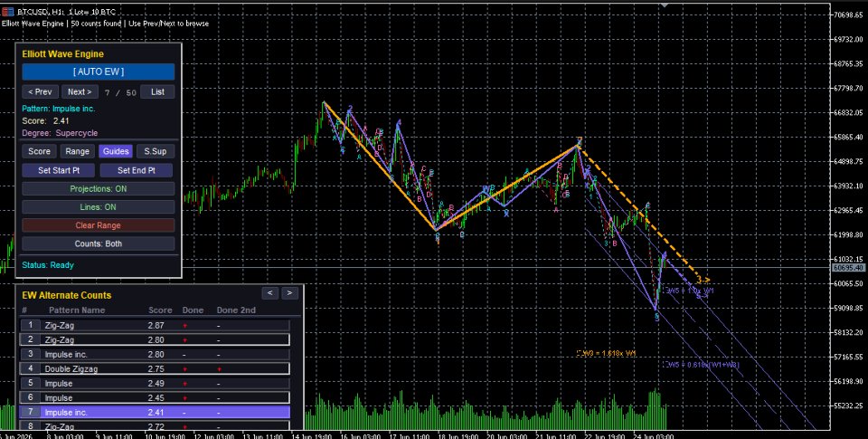This screenshot has height=439, width=868.
Task: Open the counts List button
Action: point(157,92)
